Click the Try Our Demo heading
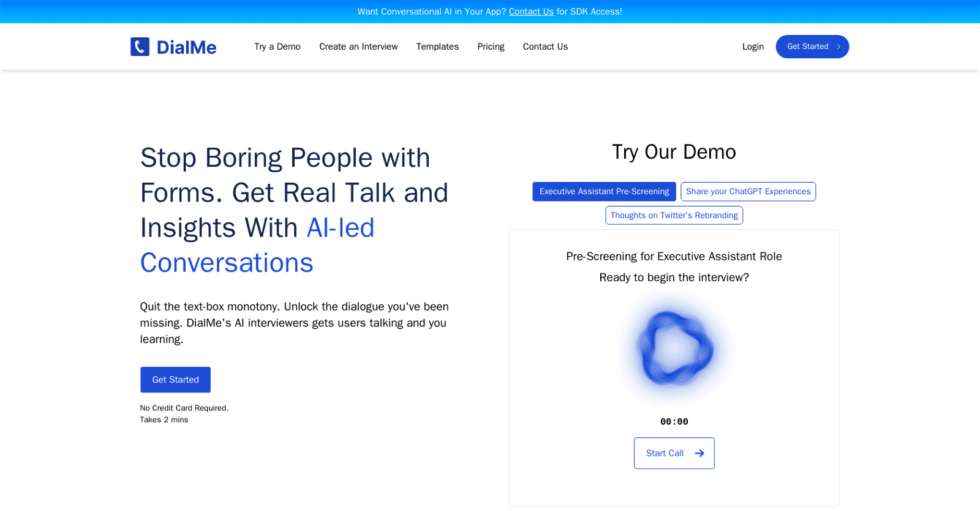The height and width of the screenshot is (511, 980). pos(674,152)
